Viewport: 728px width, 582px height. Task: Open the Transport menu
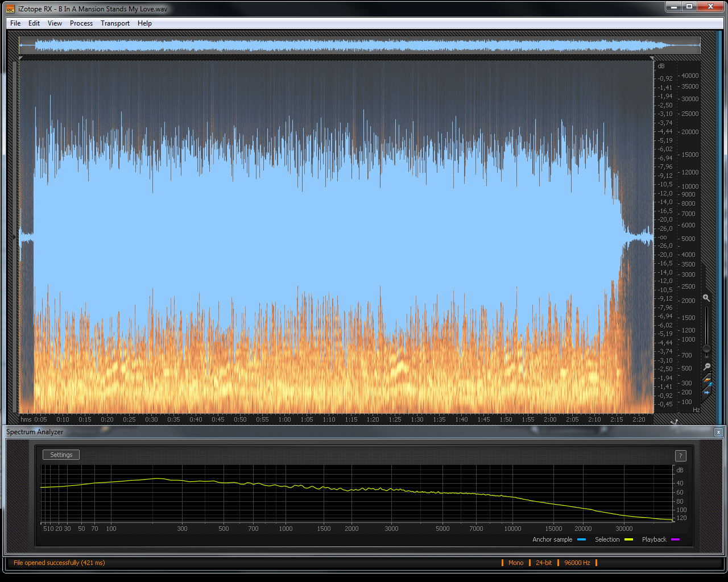115,23
